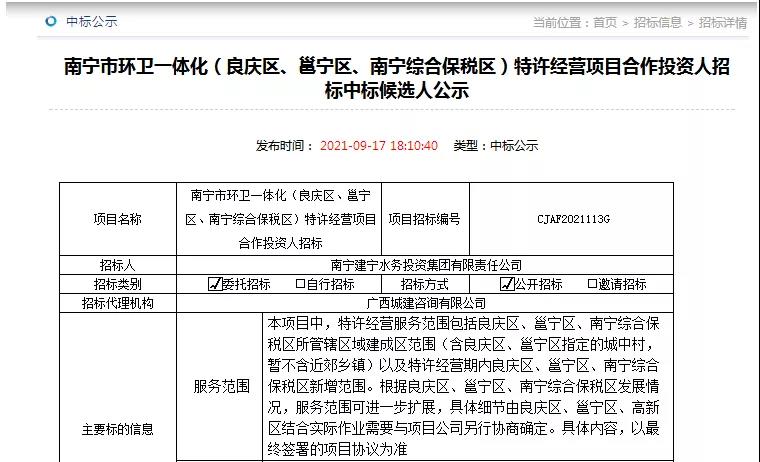This screenshot has width=760, height=462.
Task: Toggle the 邀请招标 checkbox
Action: click(x=592, y=284)
